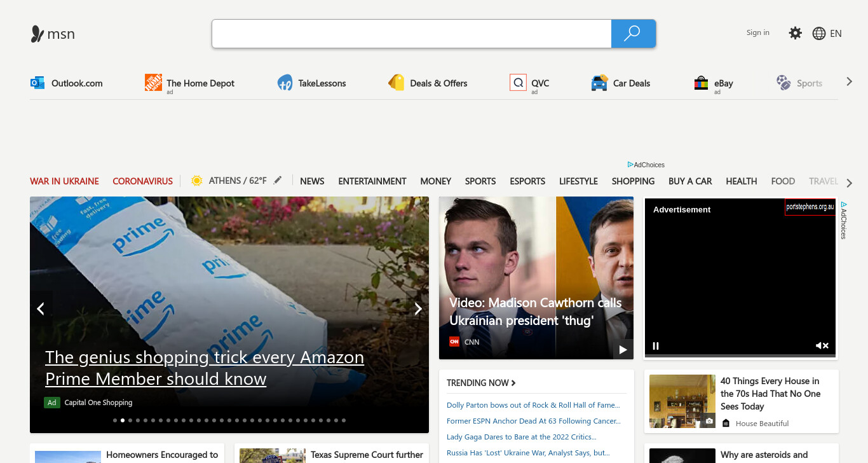868x463 pixels.
Task: Click gallery camera icon on 70s house thumbnail
Action: point(709,421)
